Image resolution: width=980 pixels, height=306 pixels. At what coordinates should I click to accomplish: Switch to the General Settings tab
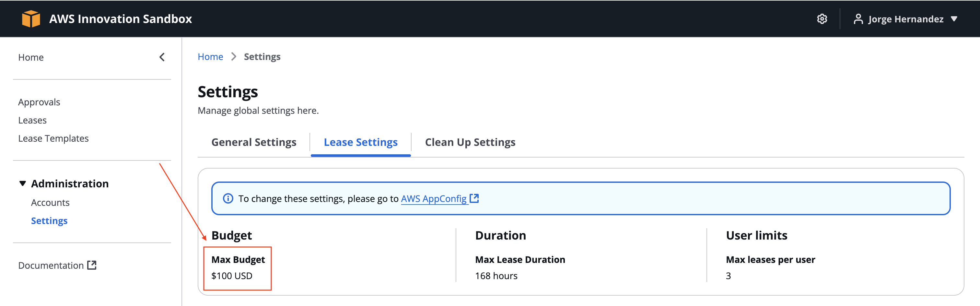point(254,142)
